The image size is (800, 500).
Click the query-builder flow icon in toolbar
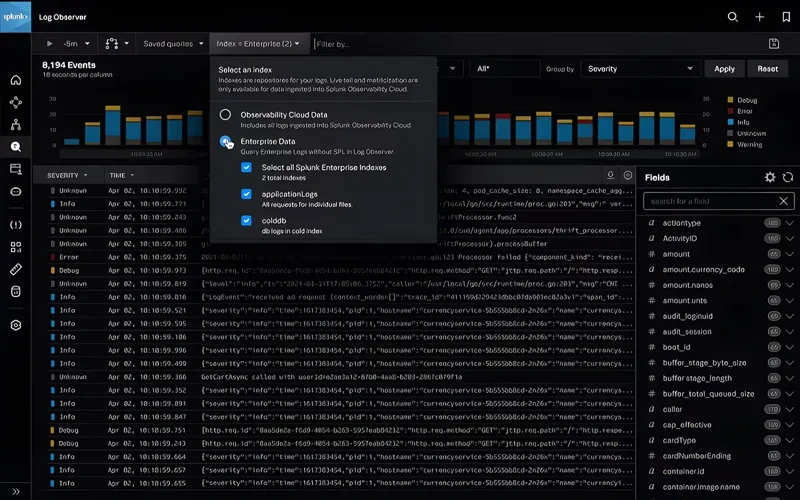pyautogui.click(x=111, y=44)
